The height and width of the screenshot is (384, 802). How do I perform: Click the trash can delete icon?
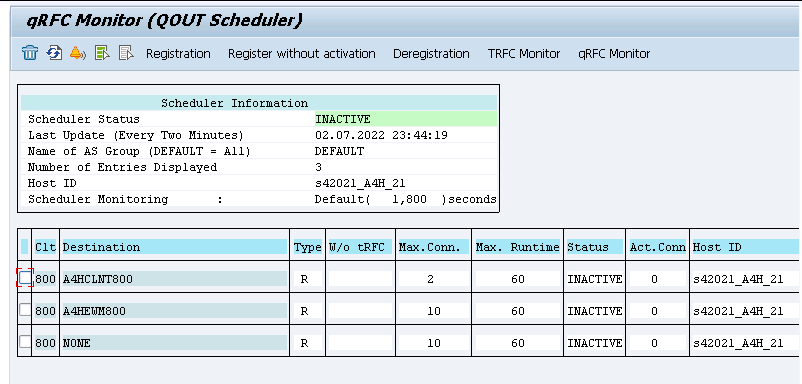[30, 53]
